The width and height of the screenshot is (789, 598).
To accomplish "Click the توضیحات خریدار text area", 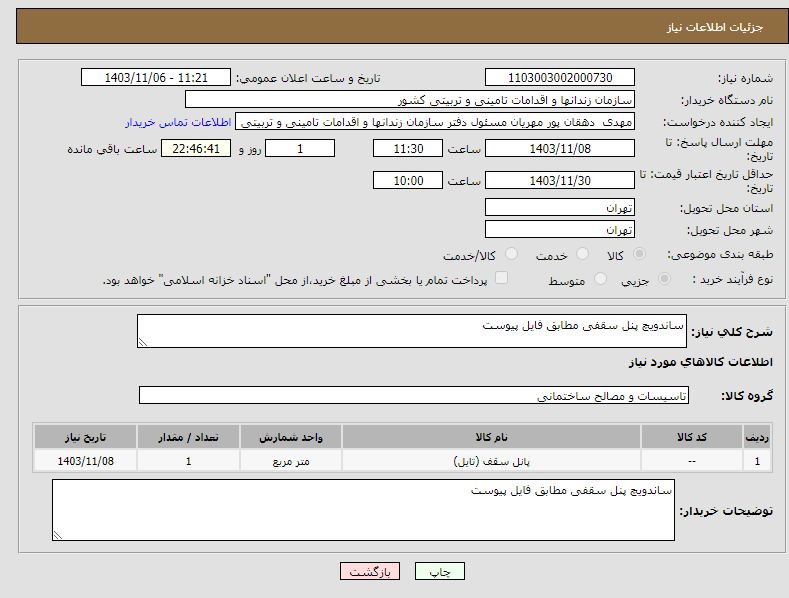I will [x=363, y=510].
